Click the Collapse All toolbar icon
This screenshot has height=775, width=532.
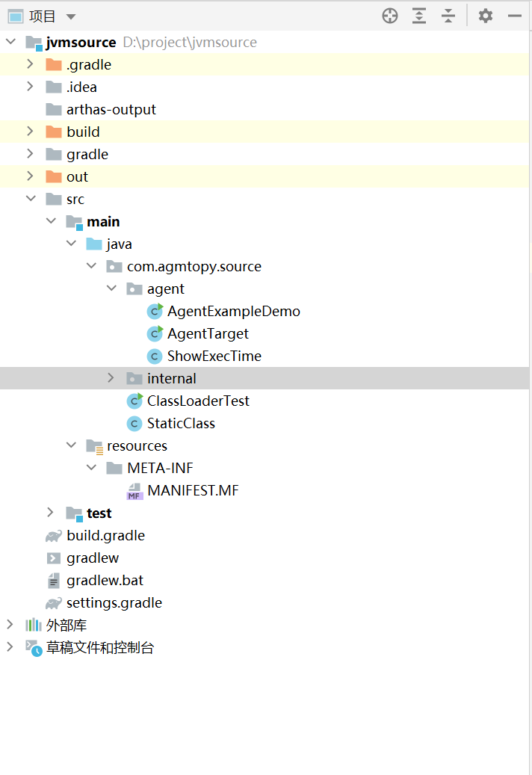448,16
